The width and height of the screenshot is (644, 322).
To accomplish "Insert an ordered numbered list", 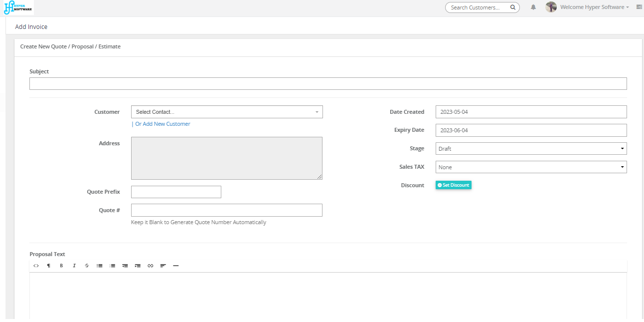I will point(113,266).
